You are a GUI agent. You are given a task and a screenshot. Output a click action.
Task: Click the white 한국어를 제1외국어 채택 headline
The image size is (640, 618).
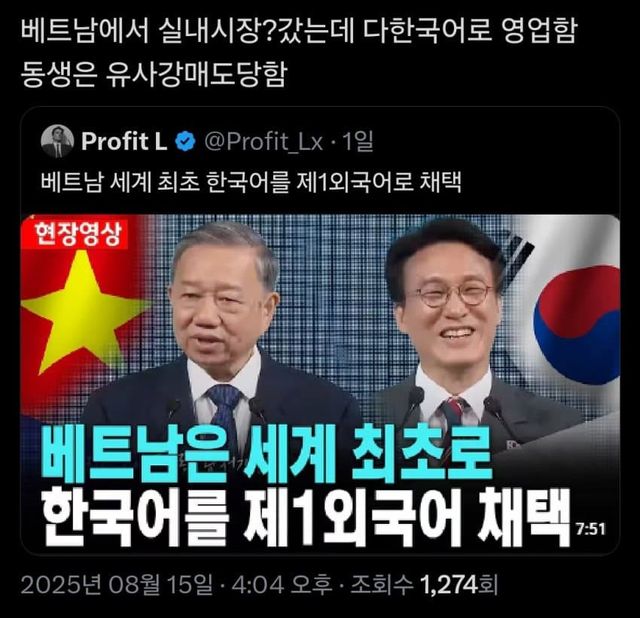(307, 516)
